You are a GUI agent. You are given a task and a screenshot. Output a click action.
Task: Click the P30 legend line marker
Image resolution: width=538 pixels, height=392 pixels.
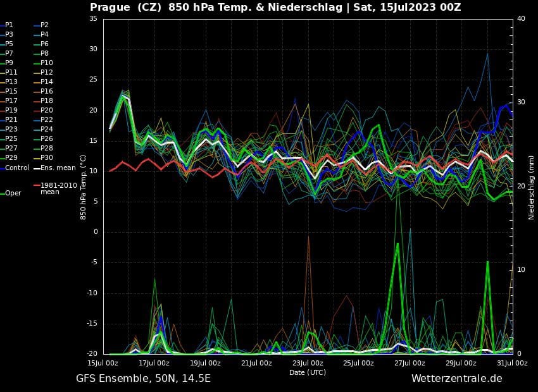[36, 158]
